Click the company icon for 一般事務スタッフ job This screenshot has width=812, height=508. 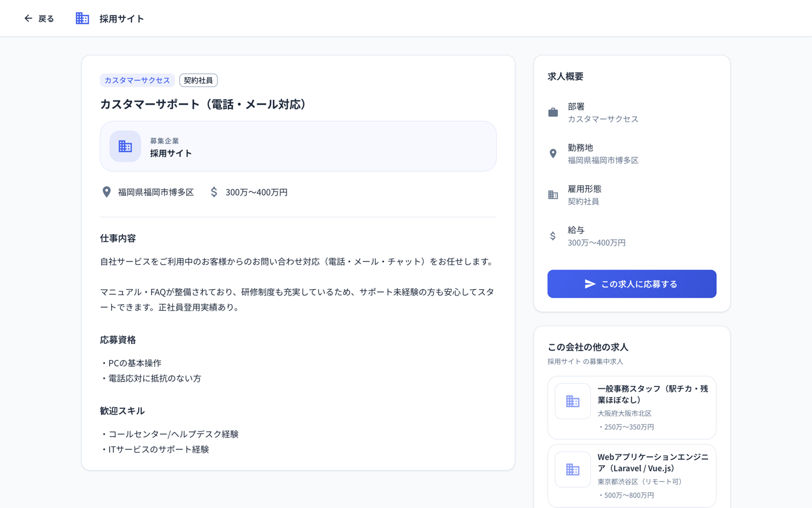coord(573,401)
